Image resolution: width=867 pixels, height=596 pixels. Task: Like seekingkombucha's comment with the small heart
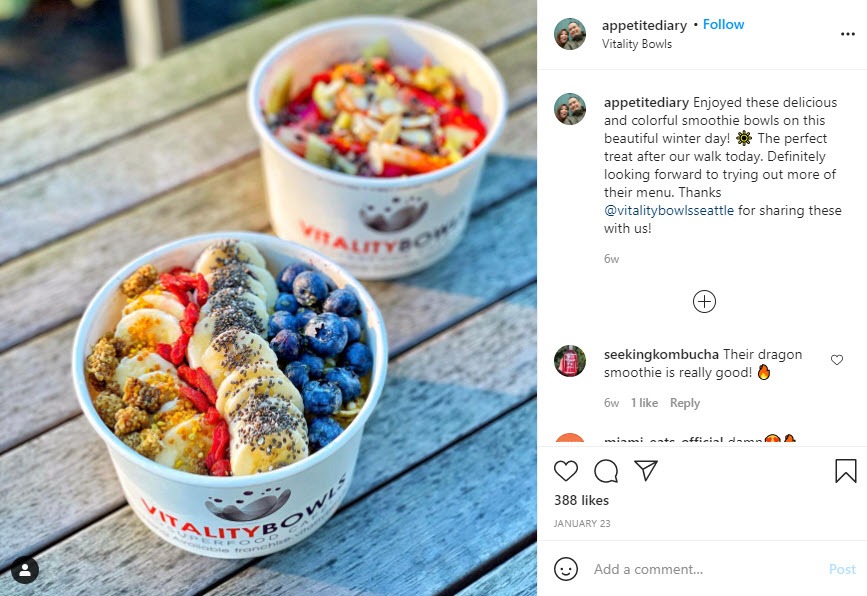tap(837, 360)
